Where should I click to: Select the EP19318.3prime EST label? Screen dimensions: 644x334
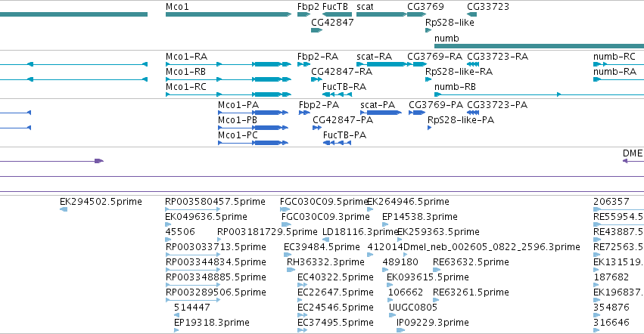tap(212, 323)
